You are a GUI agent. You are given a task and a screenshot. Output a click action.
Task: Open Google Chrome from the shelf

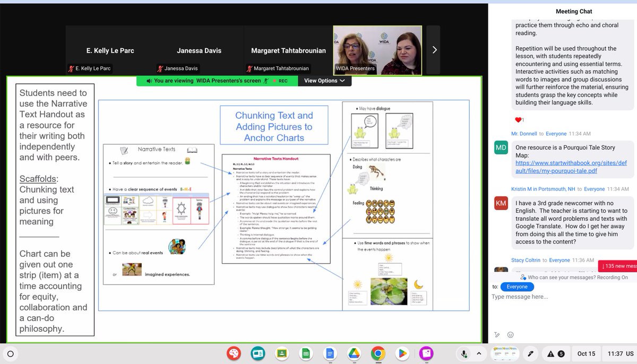[x=378, y=353]
